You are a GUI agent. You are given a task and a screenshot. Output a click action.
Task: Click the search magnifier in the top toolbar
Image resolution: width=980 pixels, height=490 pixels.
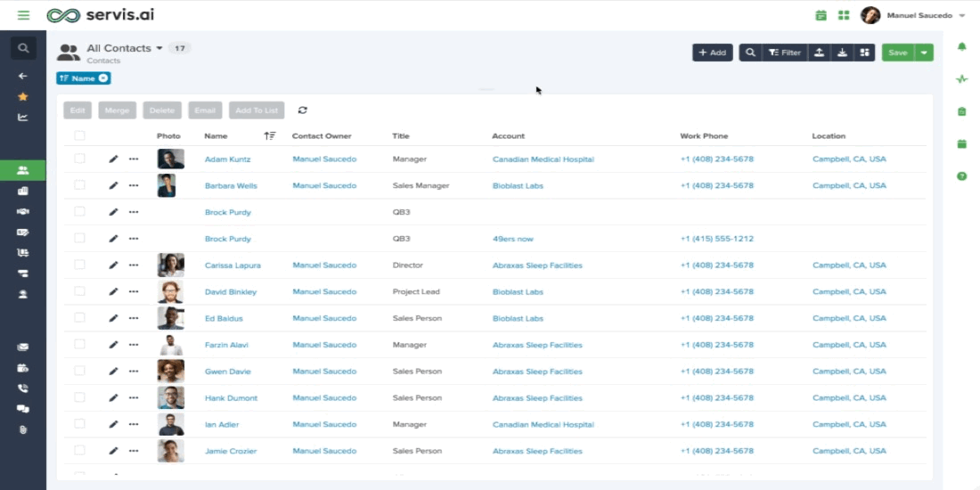(750, 53)
